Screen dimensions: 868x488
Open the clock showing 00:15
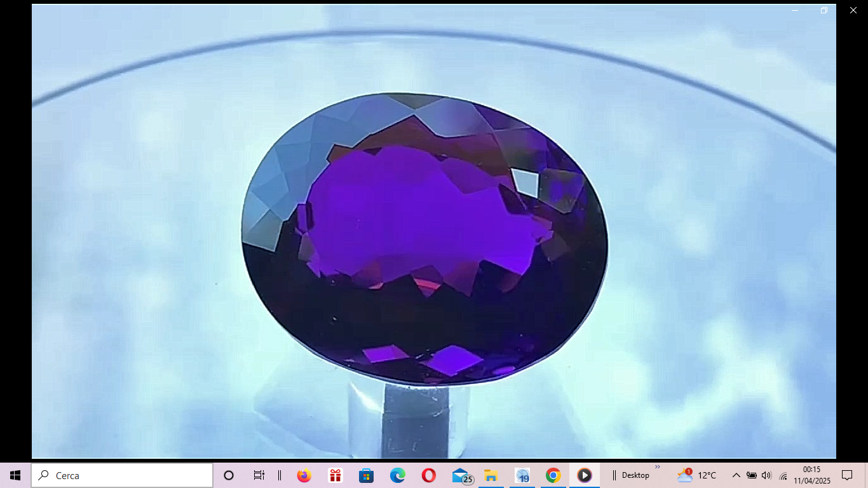(x=811, y=475)
